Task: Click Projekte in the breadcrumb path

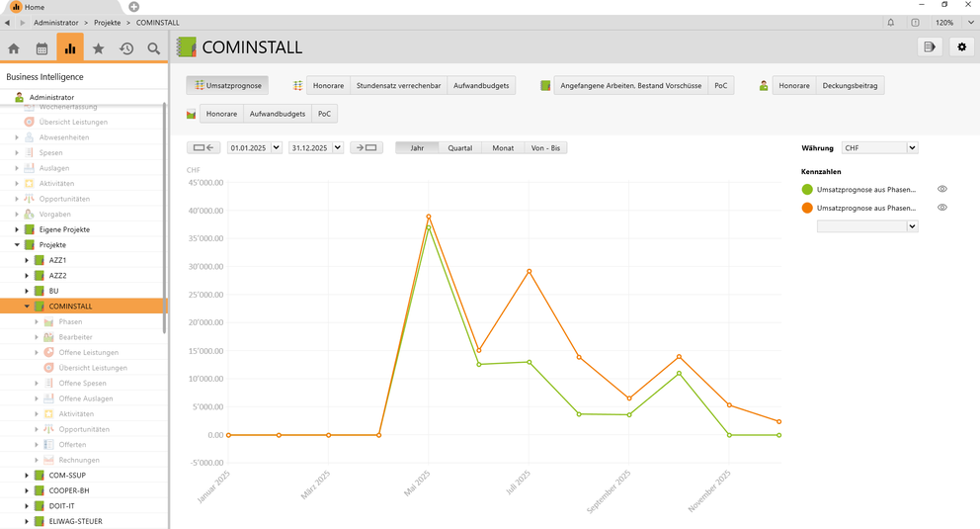Action: [108, 22]
